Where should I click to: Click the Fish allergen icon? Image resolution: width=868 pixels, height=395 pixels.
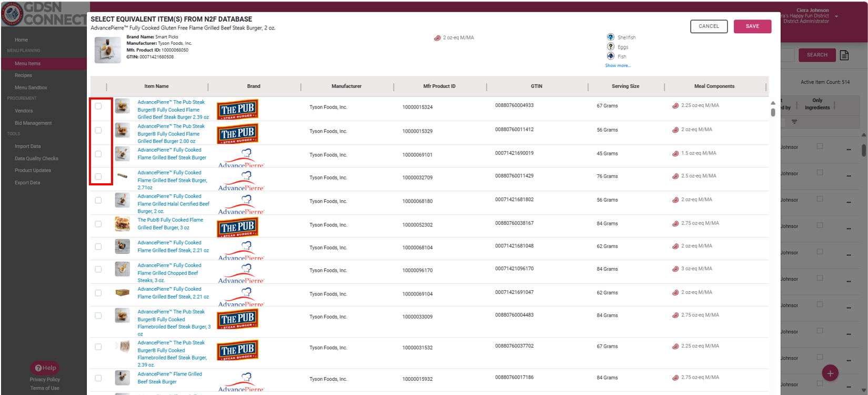point(610,56)
